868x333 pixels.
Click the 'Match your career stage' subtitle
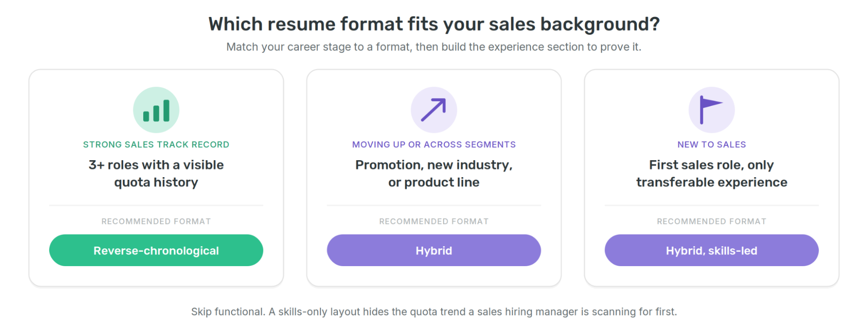434,47
